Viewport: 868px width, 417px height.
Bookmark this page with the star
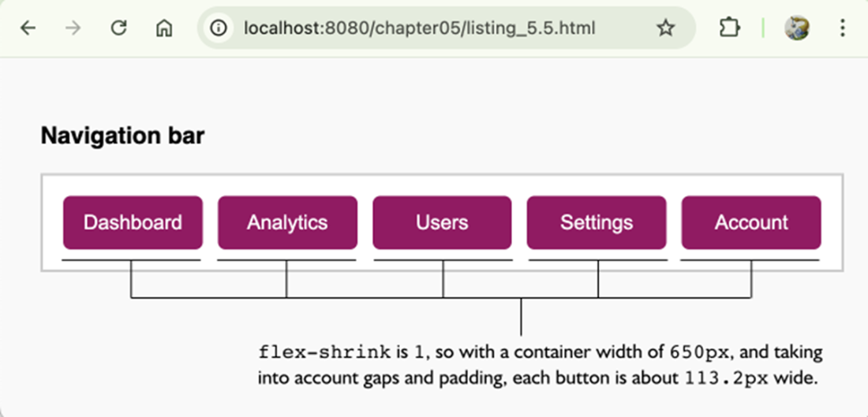point(666,28)
